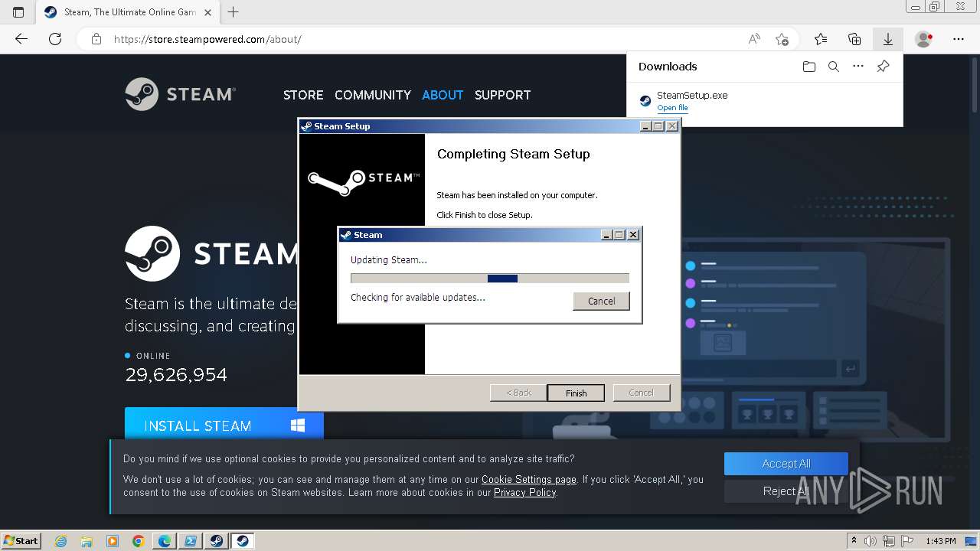
Task: Activate Read aloud icon in address bar
Action: (754, 39)
